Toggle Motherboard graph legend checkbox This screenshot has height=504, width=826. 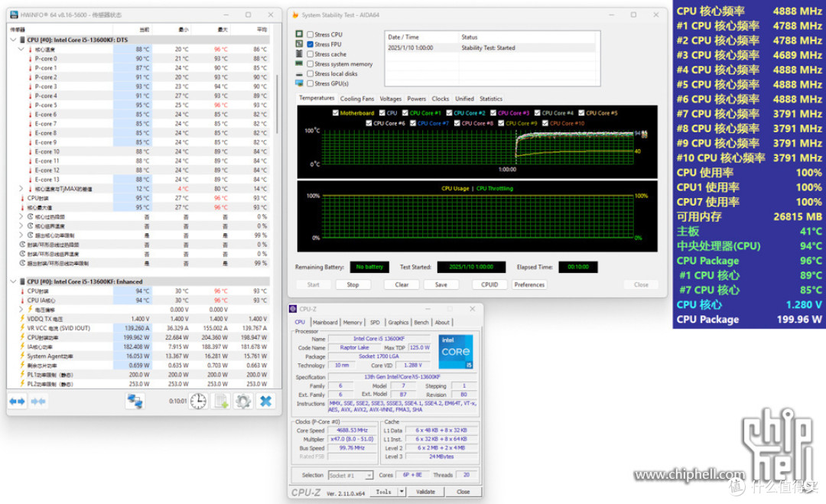(x=336, y=112)
